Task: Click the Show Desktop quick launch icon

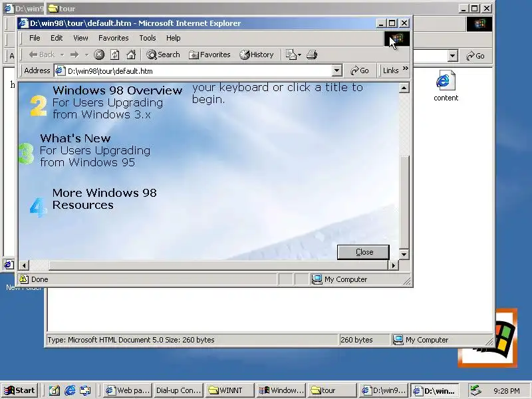Action: (55, 390)
